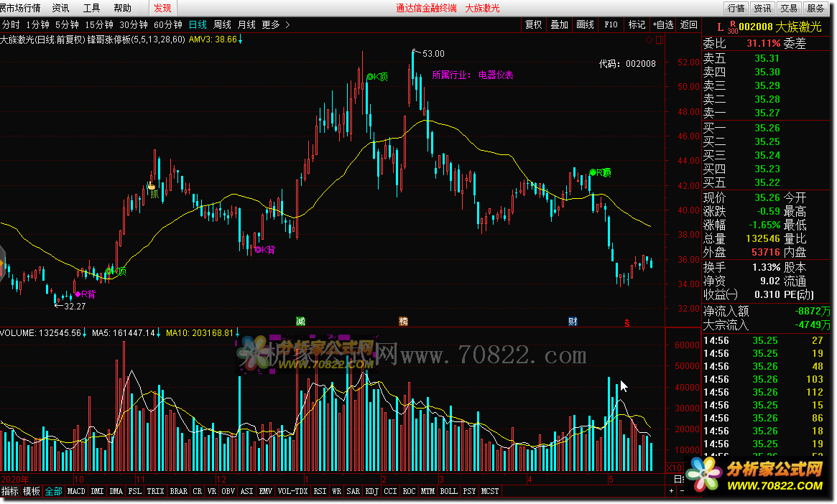
Task: Click the red $ marker on chart baseline
Action: (x=627, y=323)
